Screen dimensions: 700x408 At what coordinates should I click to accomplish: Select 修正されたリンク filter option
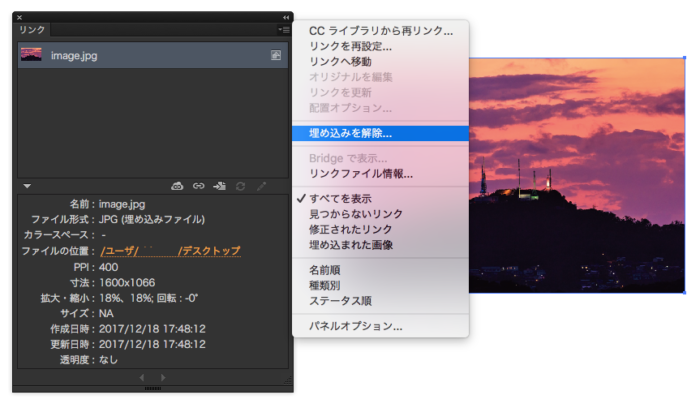(x=381, y=229)
